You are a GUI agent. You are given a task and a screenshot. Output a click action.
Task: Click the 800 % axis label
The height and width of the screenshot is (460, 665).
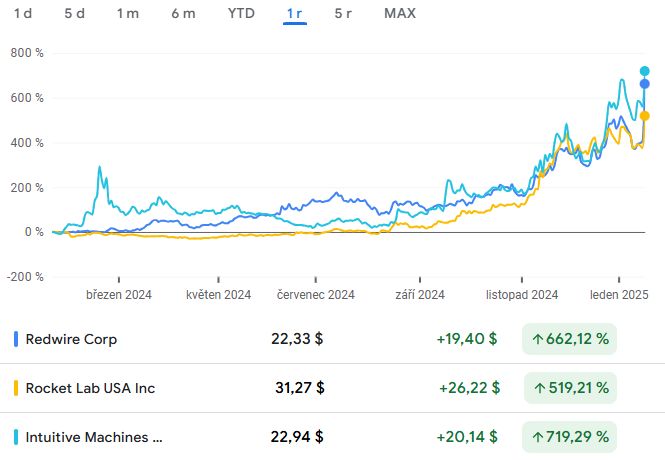point(27,53)
